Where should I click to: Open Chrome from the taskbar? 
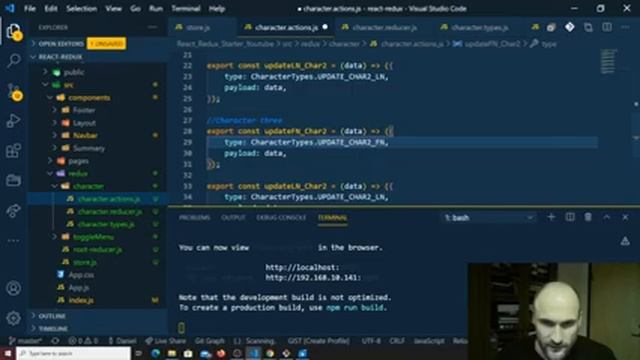270,353
